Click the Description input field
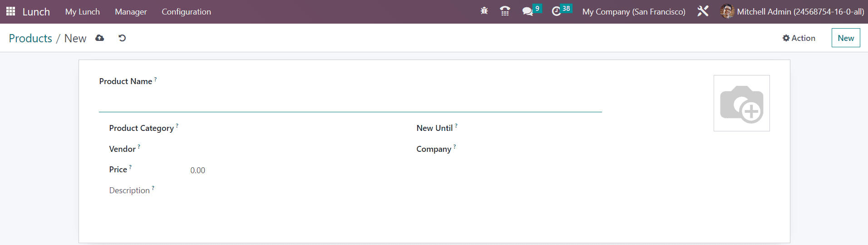 point(293,191)
